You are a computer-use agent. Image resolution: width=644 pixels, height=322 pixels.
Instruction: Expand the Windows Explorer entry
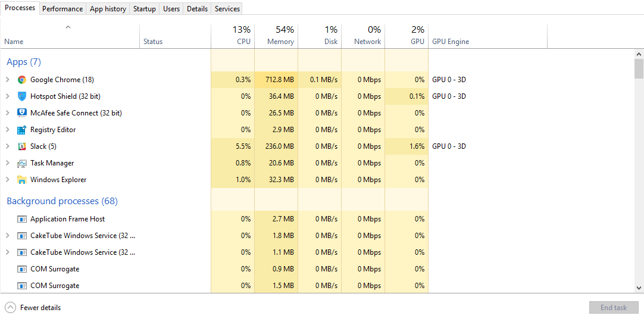coord(7,180)
